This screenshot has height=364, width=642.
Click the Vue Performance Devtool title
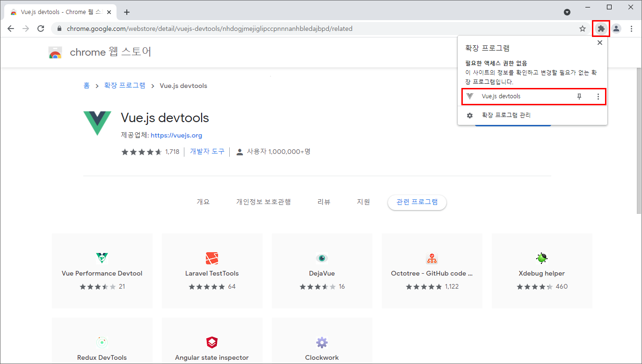(102, 273)
